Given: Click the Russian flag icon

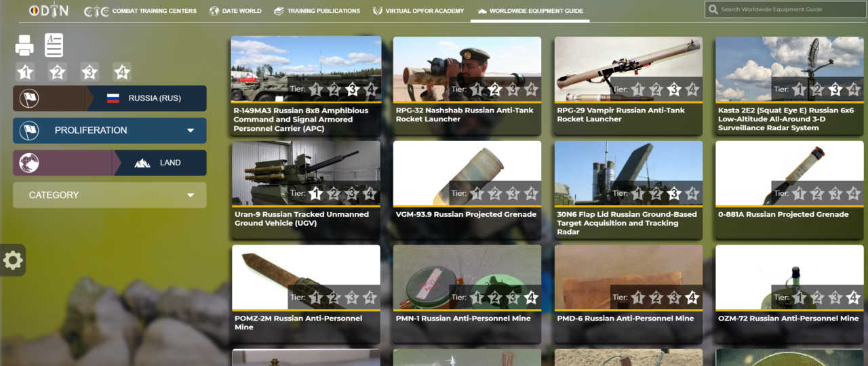Looking at the screenshot, I should coord(113,98).
